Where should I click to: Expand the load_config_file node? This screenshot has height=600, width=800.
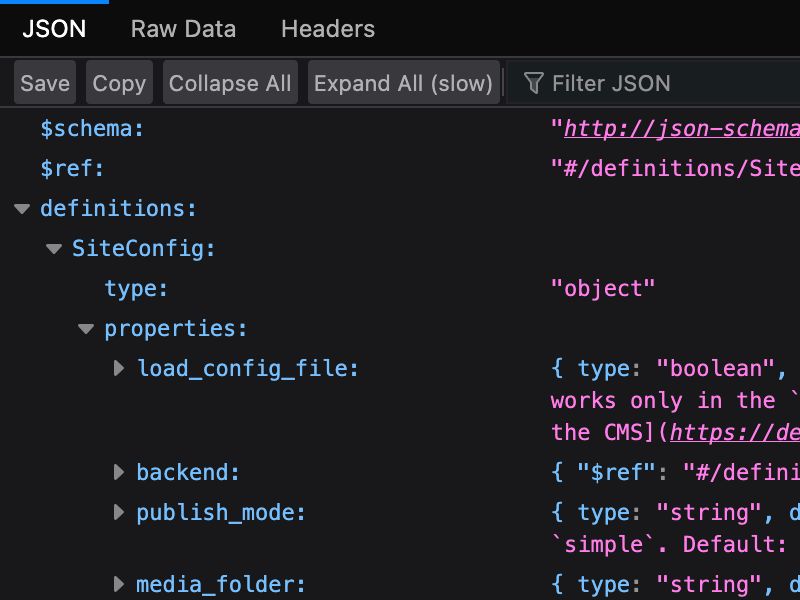[119, 368]
